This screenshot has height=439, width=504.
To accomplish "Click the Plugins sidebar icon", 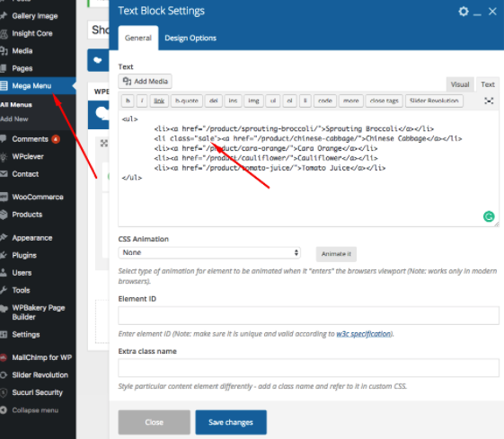I will coord(4,255).
